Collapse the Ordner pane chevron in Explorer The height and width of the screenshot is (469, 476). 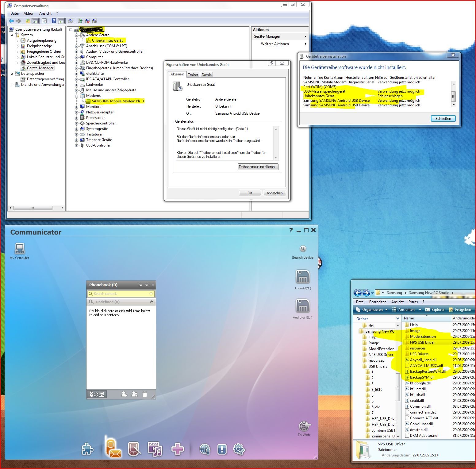pos(397,318)
